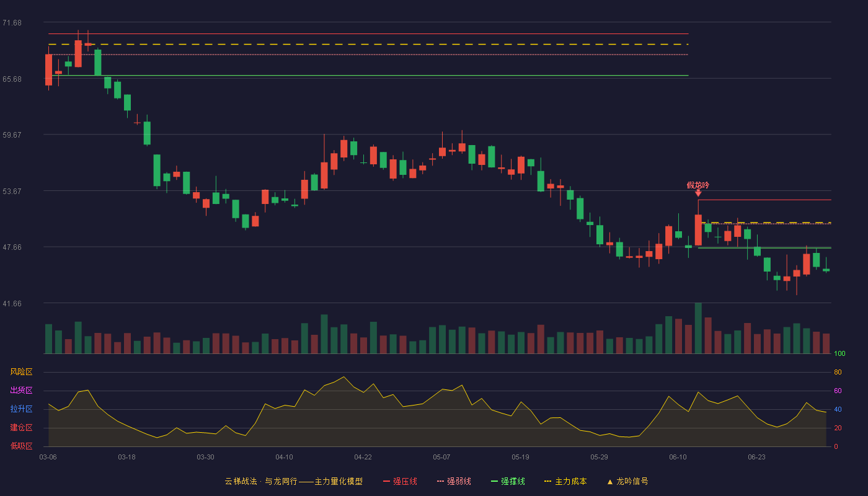Click the 05-19 date label
868x496 pixels.
(x=520, y=457)
